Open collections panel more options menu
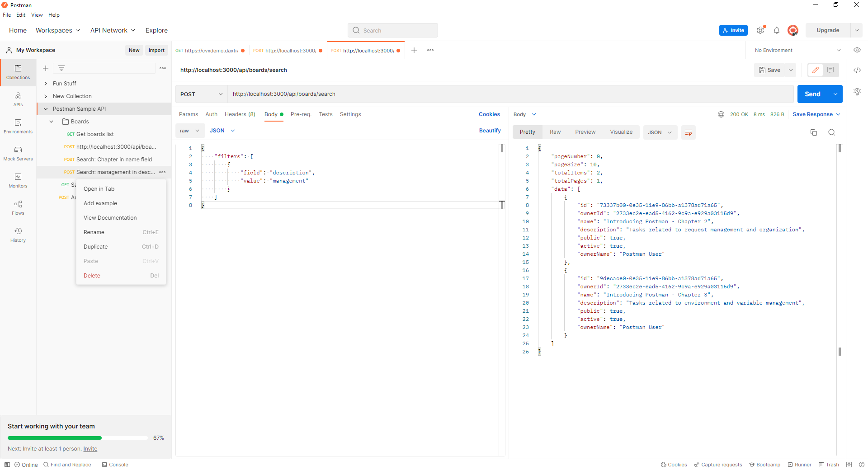 (163, 68)
